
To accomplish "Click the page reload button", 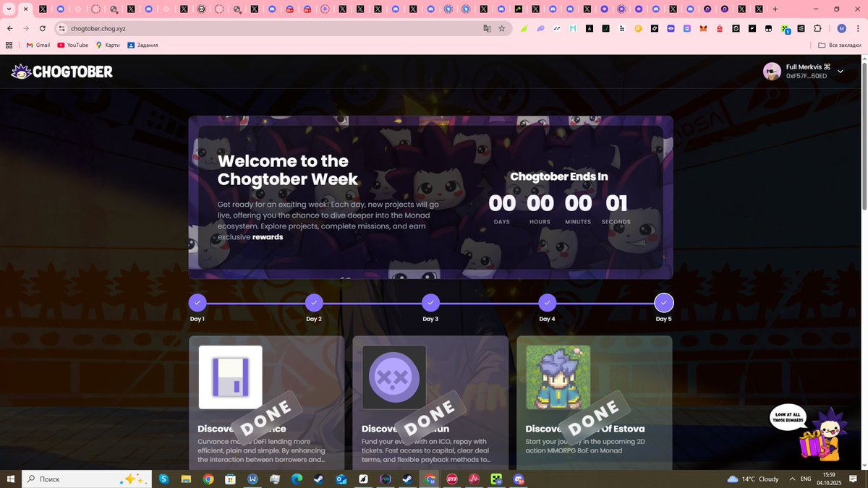I will (42, 29).
